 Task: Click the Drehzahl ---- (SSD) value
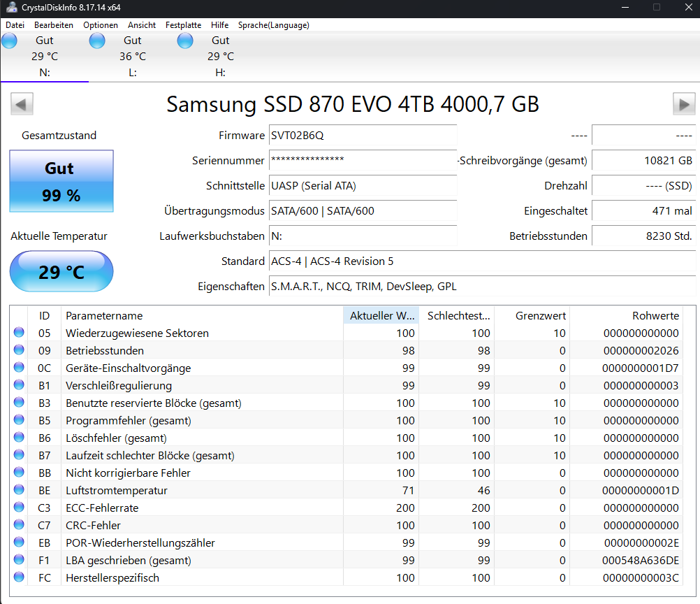point(643,186)
